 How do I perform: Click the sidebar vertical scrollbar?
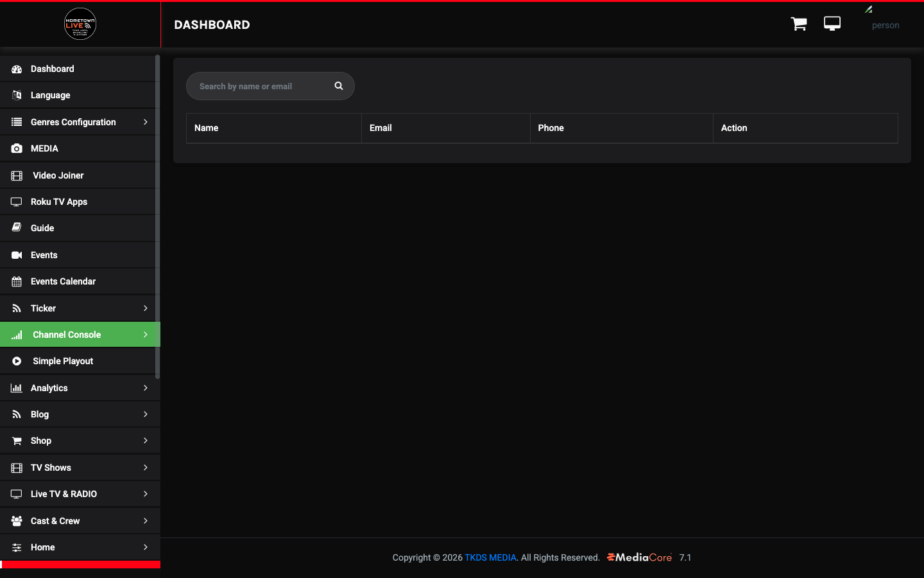coord(158,217)
